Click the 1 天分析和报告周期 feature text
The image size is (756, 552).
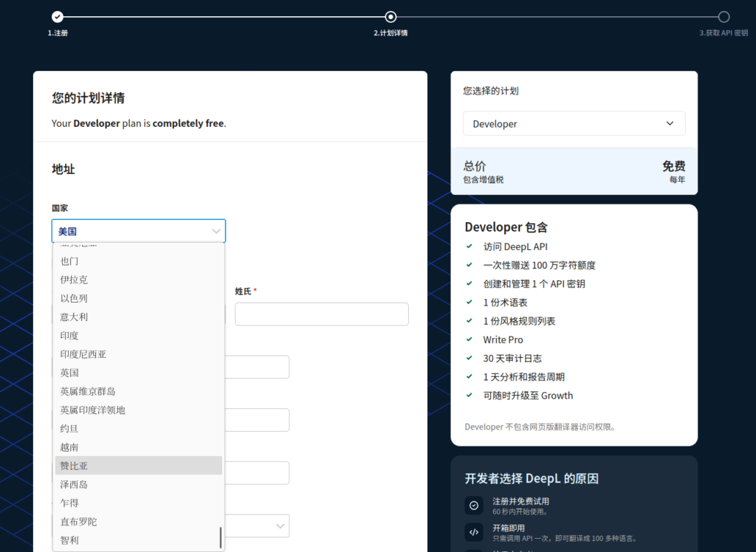524,377
